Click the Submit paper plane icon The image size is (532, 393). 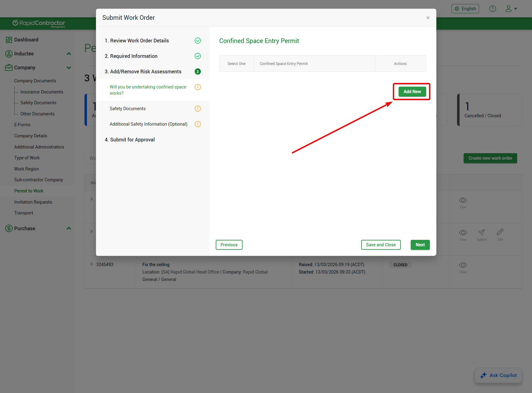click(x=482, y=232)
